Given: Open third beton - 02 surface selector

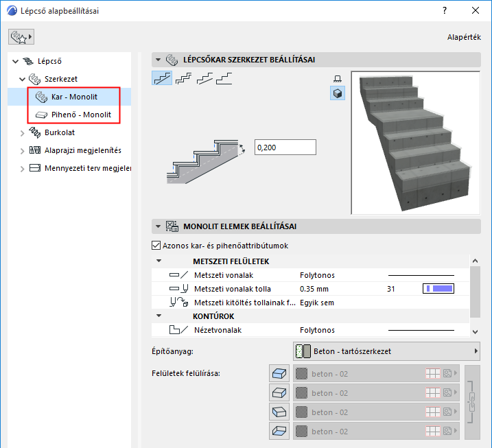Looking at the screenshot, I should 376,412.
